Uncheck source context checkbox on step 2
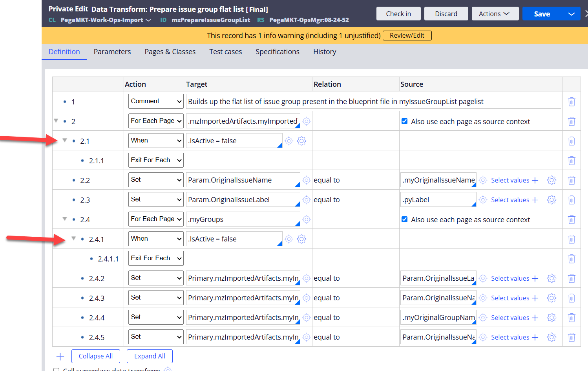The image size is (588, 371). click(404, 121)
